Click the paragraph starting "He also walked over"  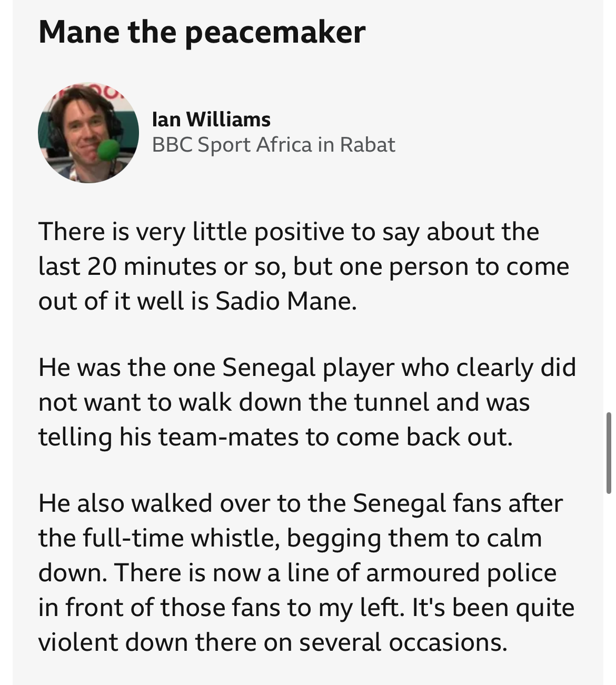click(305, 572)
